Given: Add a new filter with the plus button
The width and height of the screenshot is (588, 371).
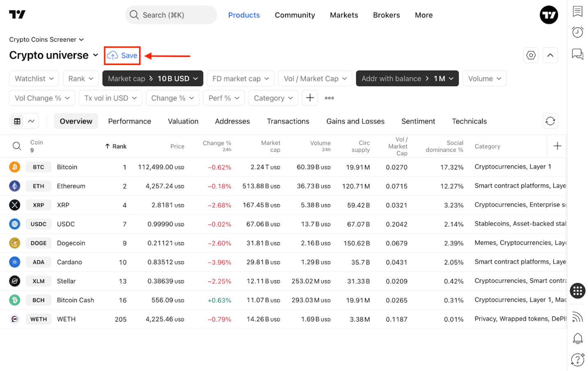Looking at the screenshot, I should [310, 98].
